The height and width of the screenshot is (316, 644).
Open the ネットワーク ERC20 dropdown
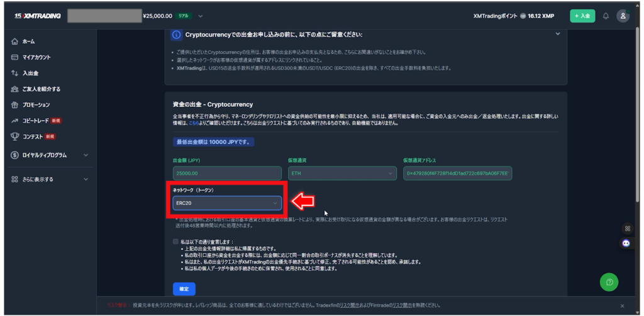tap(227, 203)
